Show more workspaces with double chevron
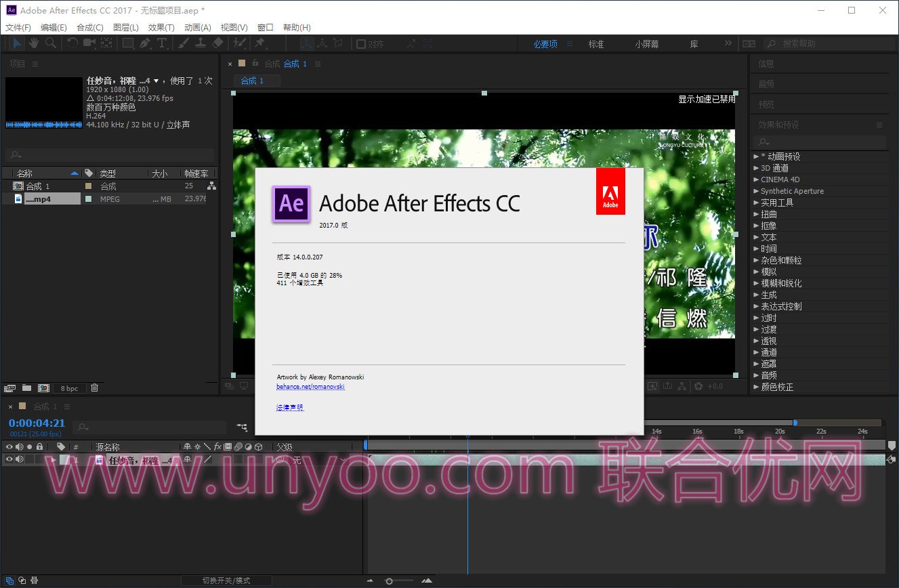Screen dimensions: 899x588 (728, 43)
